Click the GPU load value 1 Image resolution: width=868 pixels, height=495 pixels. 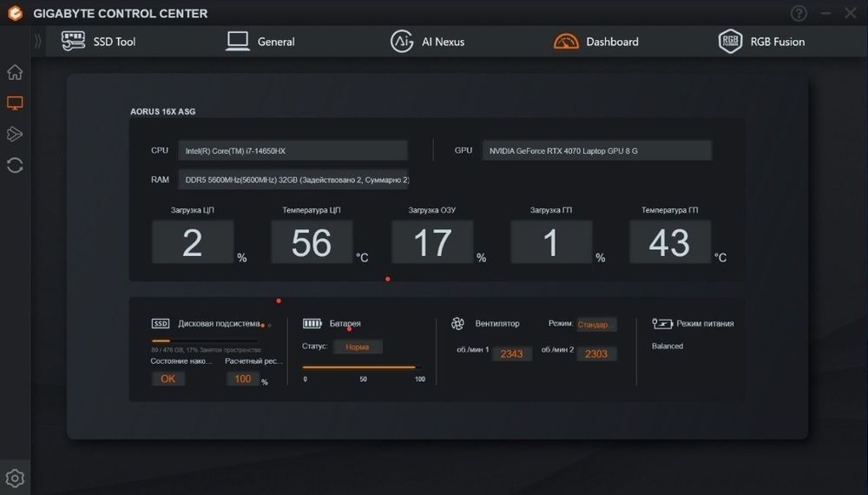[551, 242]
